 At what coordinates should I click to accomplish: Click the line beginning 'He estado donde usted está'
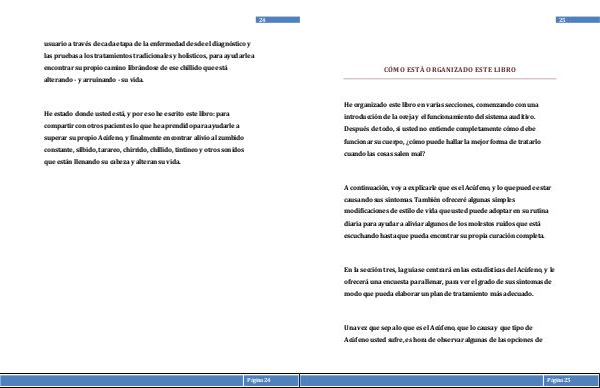coord(137,114)
